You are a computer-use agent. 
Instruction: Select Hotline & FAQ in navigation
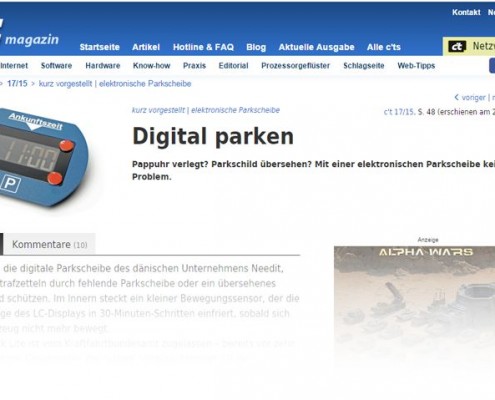pyautogui.click(x=203, y=47)
